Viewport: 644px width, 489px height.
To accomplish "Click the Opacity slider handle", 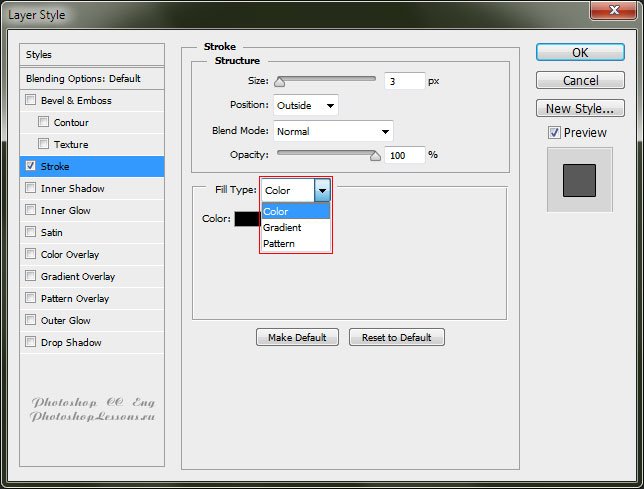I will 376,155.
